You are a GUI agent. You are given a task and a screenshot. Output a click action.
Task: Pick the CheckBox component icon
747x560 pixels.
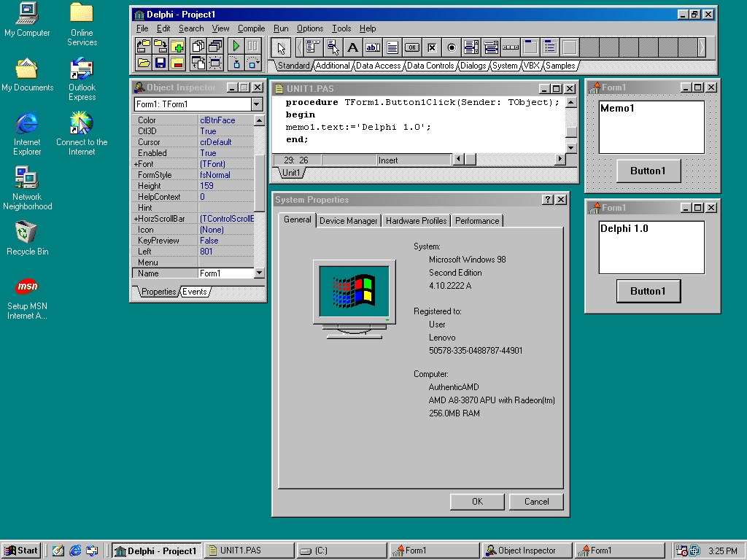coord(432,47)
